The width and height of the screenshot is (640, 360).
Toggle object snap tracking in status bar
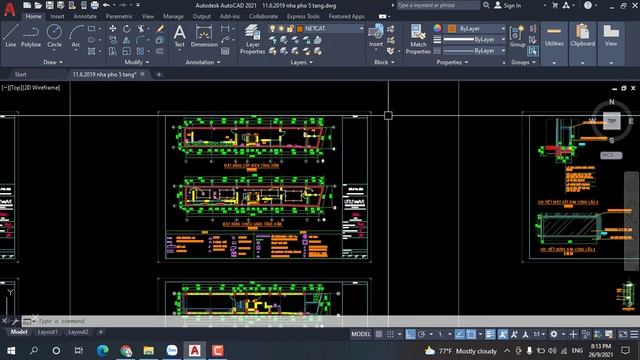[460, 334]
